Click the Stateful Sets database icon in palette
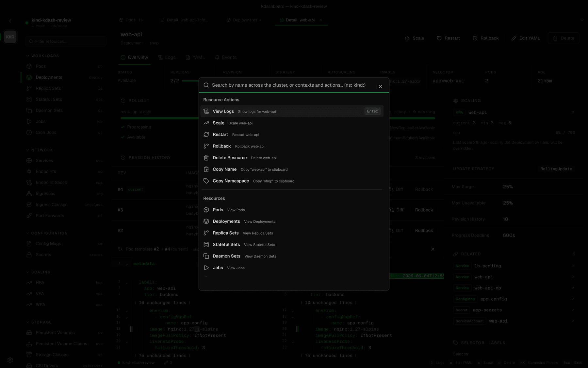The image size is (588, 368). (x=206, y=245)
